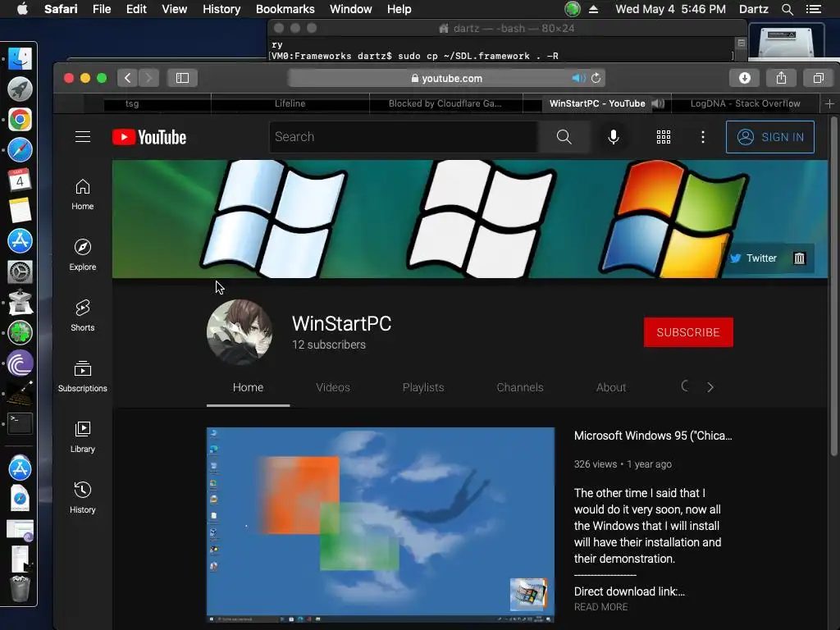
Task: Expand description with READ MORE
Action: (x=601, y=607)
